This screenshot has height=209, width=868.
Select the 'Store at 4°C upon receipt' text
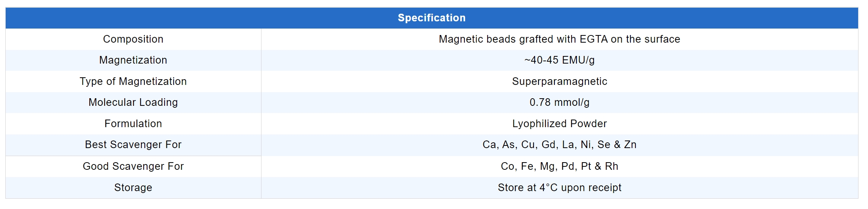pyautogui.click(x=559, y=188)
